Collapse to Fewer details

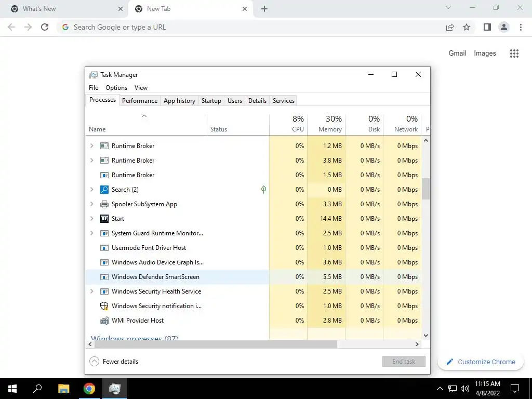(114, 362)
